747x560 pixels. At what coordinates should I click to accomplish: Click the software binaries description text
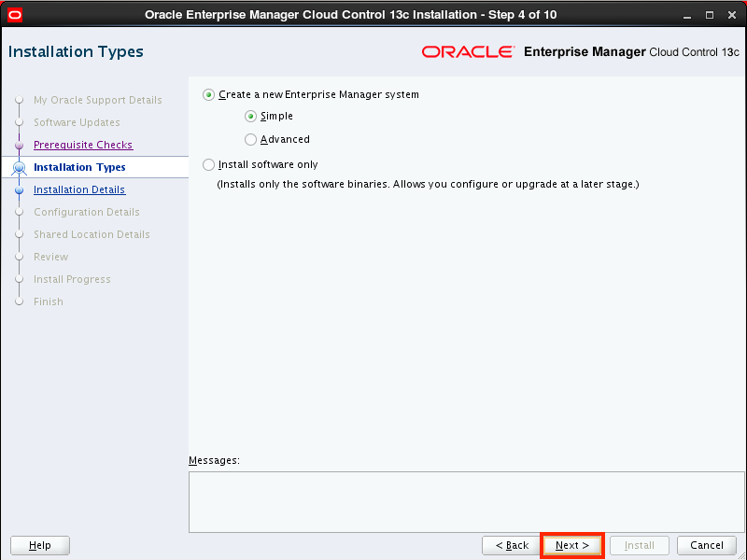[428, 184]
